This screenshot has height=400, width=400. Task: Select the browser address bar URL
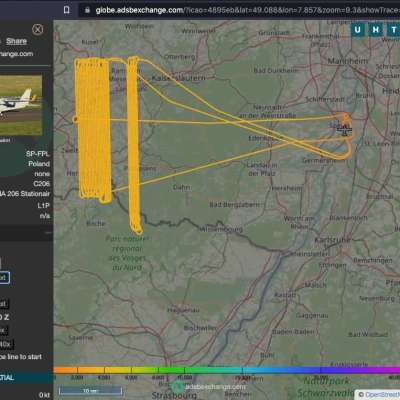tap(247, 10)
